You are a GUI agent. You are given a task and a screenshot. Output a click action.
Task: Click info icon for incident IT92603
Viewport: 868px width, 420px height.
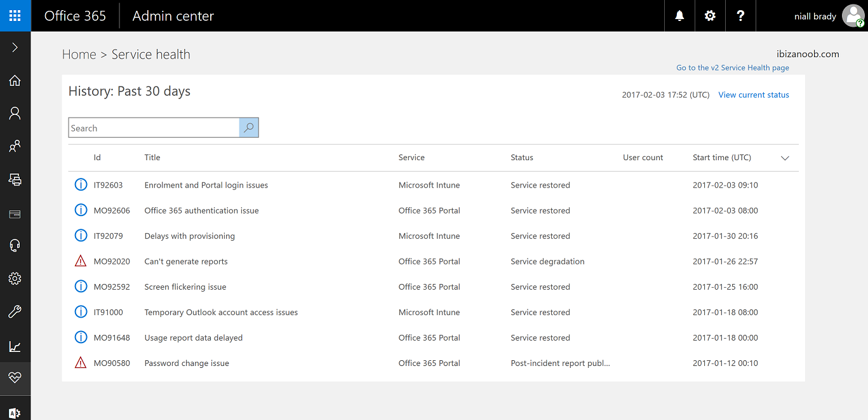click(x=81, y=185)
